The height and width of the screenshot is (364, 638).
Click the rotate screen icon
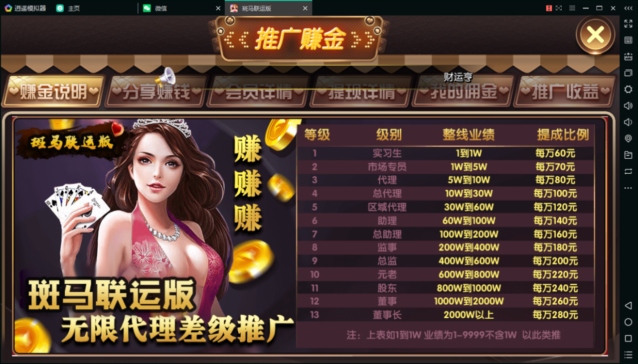coord(628,171)
